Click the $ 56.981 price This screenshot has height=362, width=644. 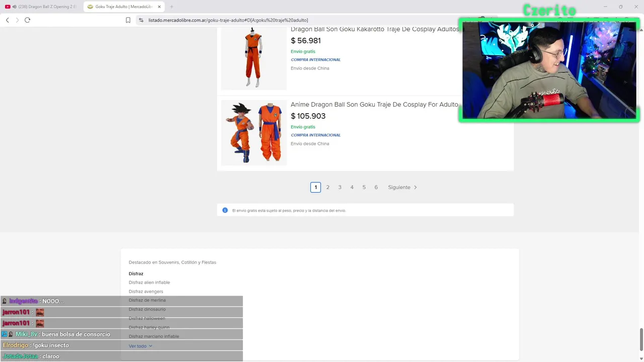pos(306,41)
